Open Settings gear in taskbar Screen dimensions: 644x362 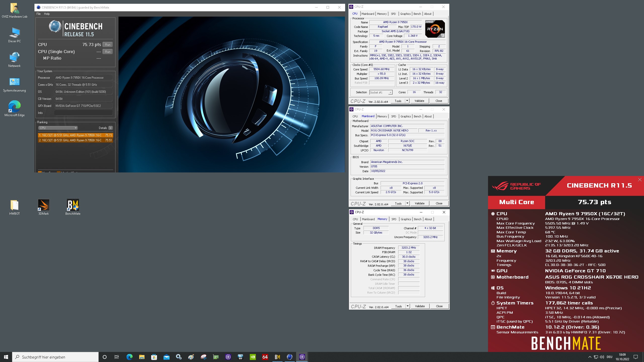point(179,357)
